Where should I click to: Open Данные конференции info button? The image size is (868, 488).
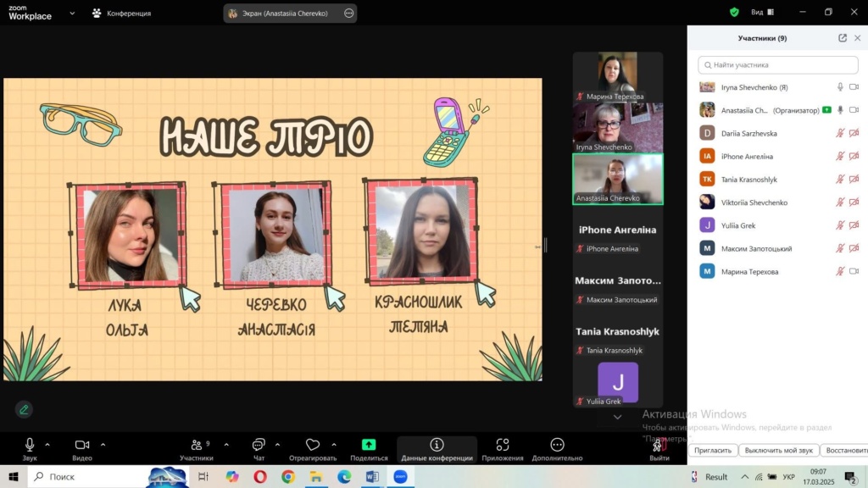(x=437, y=449)
